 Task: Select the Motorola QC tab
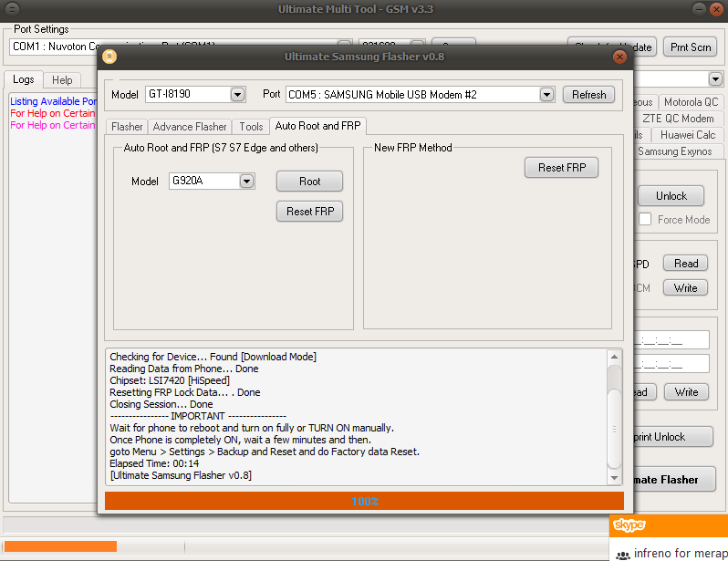691,101
